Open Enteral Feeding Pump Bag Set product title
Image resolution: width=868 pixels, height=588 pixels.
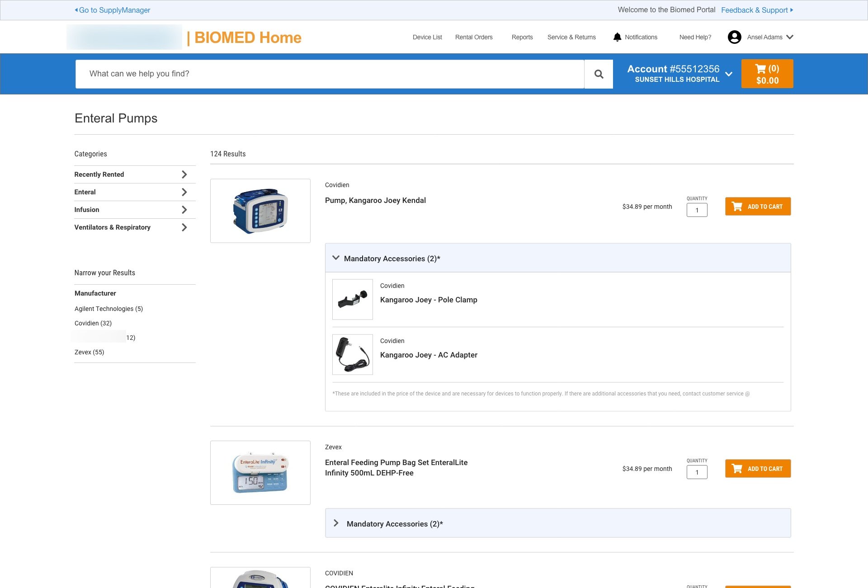click(396, 468)
